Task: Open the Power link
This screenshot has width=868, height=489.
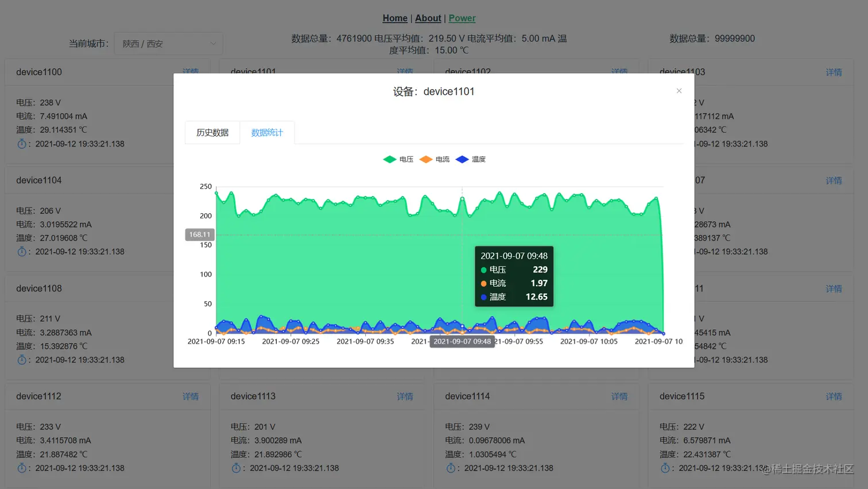Action: click(x=462, y=18)
